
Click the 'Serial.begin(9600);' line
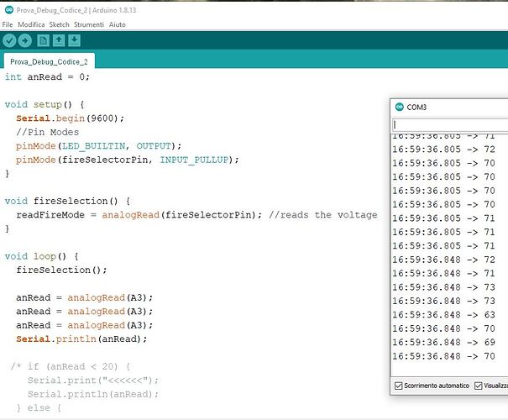tap(70, 118)
